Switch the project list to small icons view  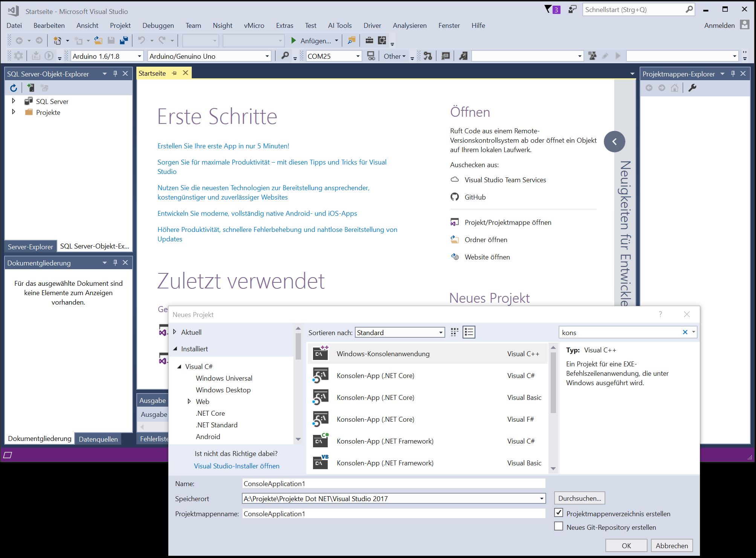tap(455, 332)
